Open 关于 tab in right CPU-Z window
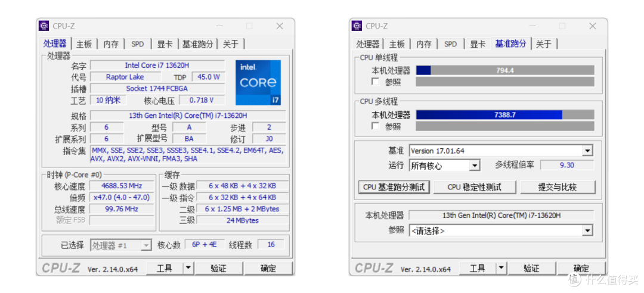This screenshot has width=644, height=293. (x=544, y=44)
